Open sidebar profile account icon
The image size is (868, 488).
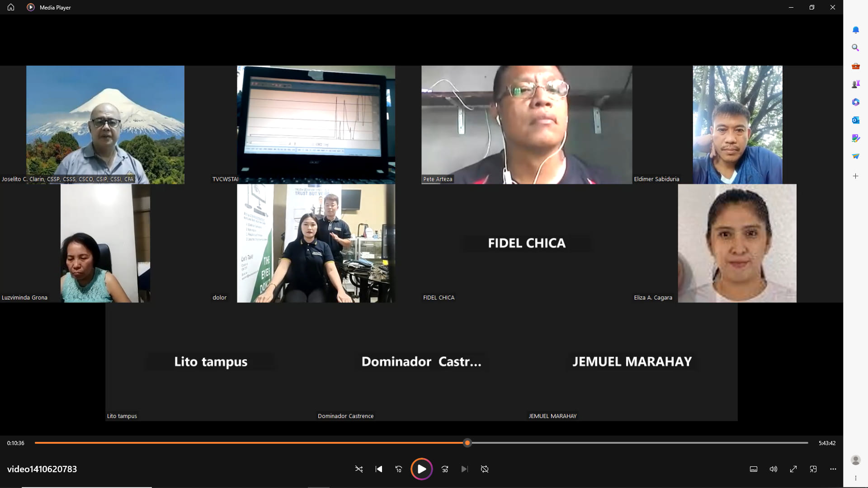(856, 460)
